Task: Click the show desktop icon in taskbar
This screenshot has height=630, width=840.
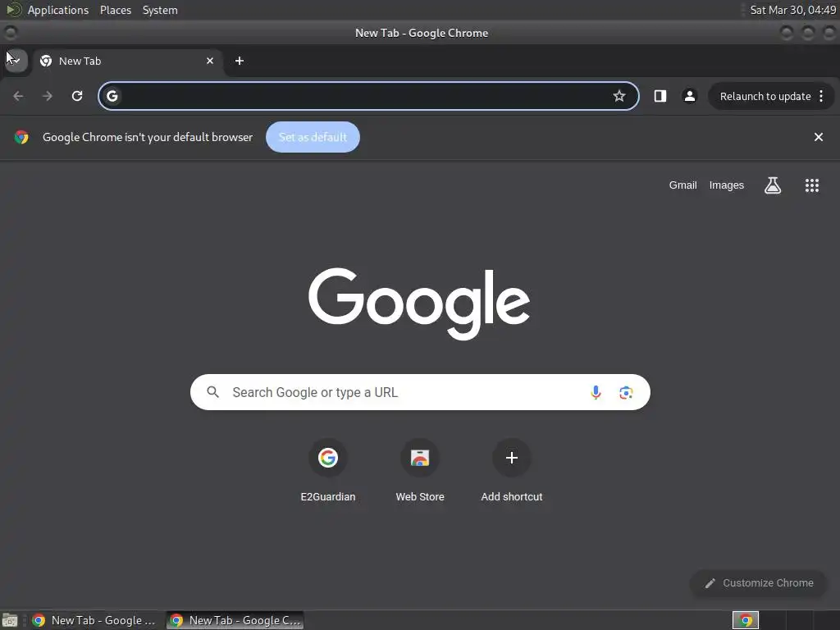Action: click(x=10, y=620)
